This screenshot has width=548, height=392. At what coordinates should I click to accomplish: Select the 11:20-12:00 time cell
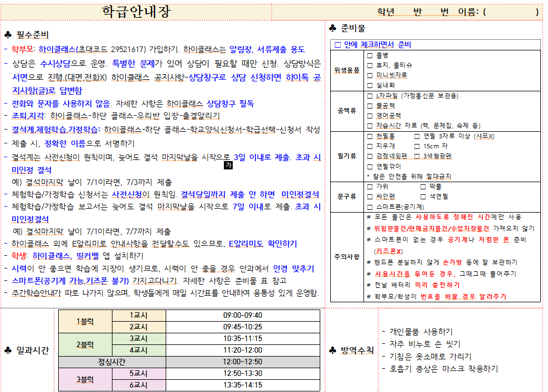coord(243,350)
